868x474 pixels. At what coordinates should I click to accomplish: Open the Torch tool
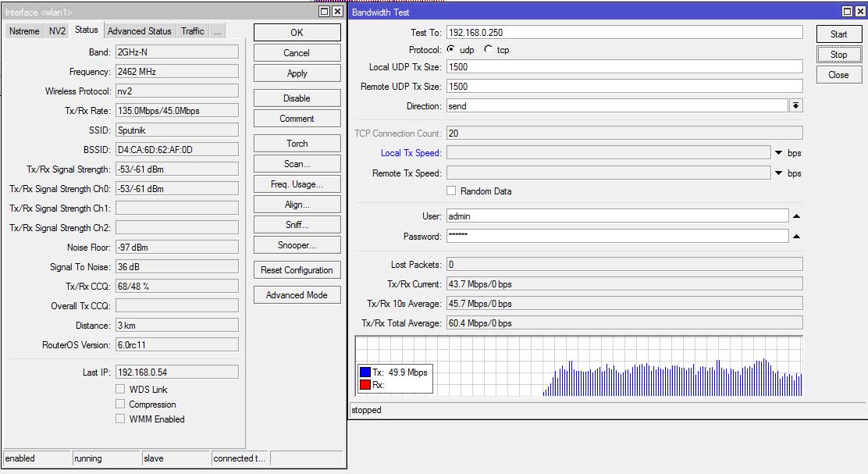coord(297,144)
